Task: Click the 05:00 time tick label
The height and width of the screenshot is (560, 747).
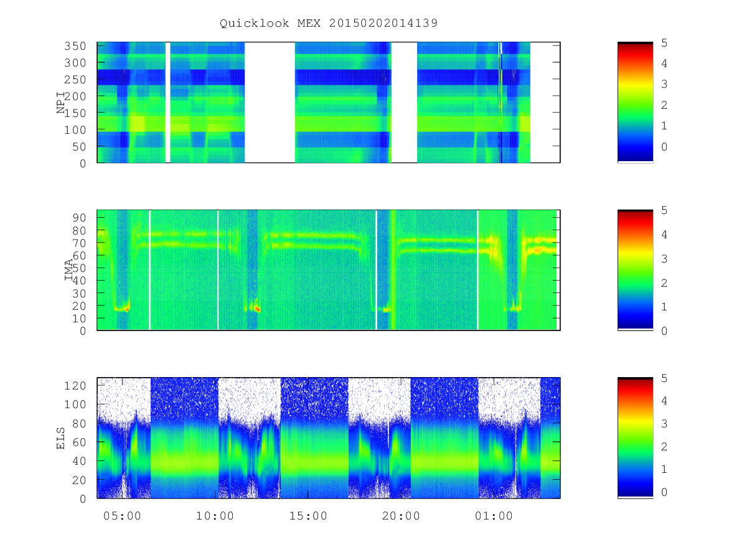Action: click(122, 516)
